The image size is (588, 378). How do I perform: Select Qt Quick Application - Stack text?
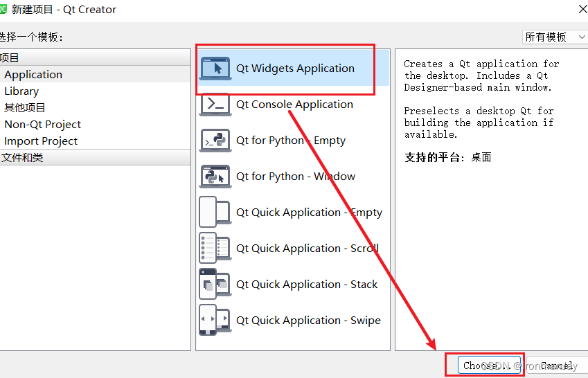pos(307,285)
